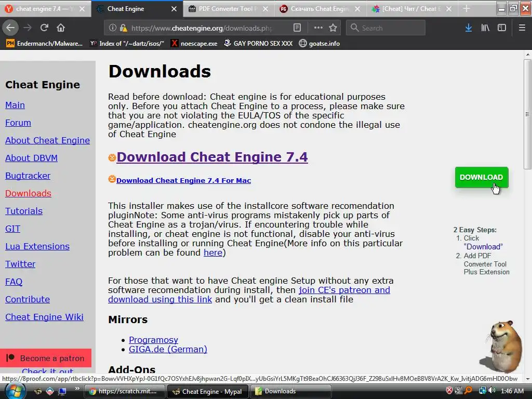Open the Forum sidebar link

[x=18, y=123]
